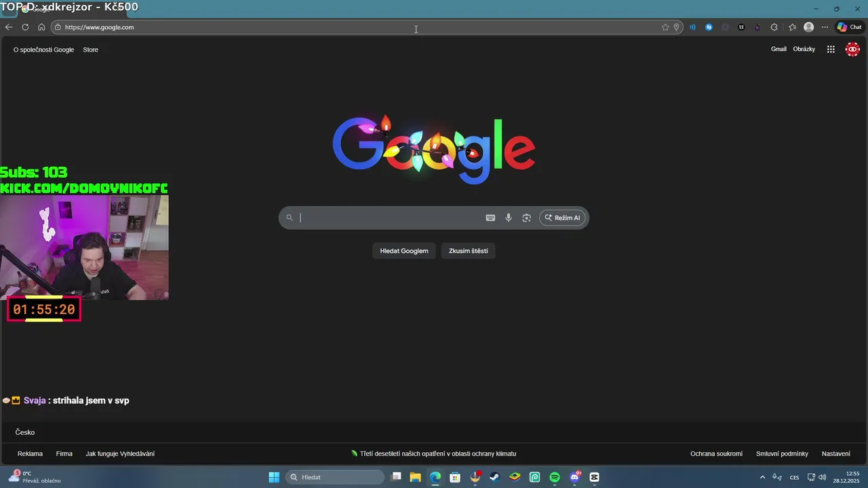Open the O společnosti Google link
868x488 pixels.
[x=43, y=49]
